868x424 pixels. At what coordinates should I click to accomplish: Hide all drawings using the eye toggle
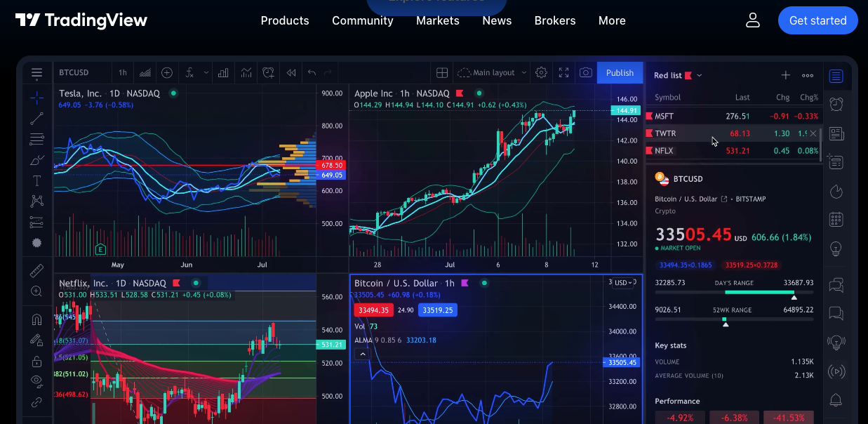pyautogui.click(x=36, y=381)
